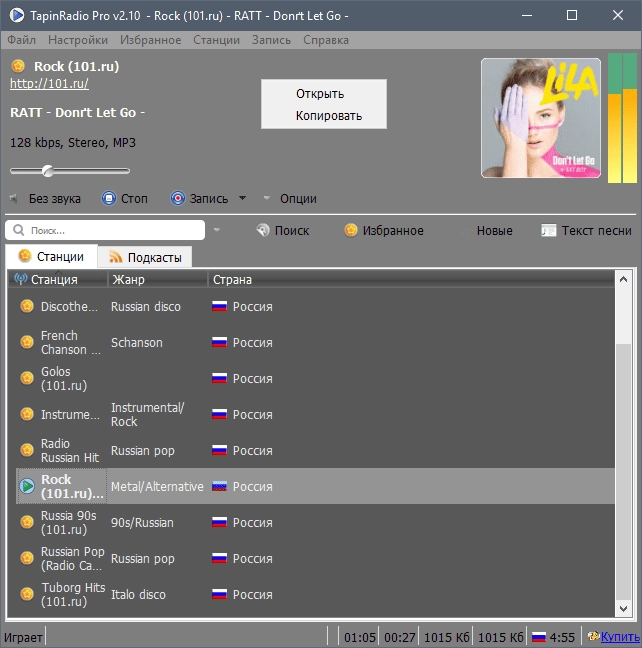The image size is (642, 648).
Task: Click the Поиск globe search icon
Action: coord(263,230)
